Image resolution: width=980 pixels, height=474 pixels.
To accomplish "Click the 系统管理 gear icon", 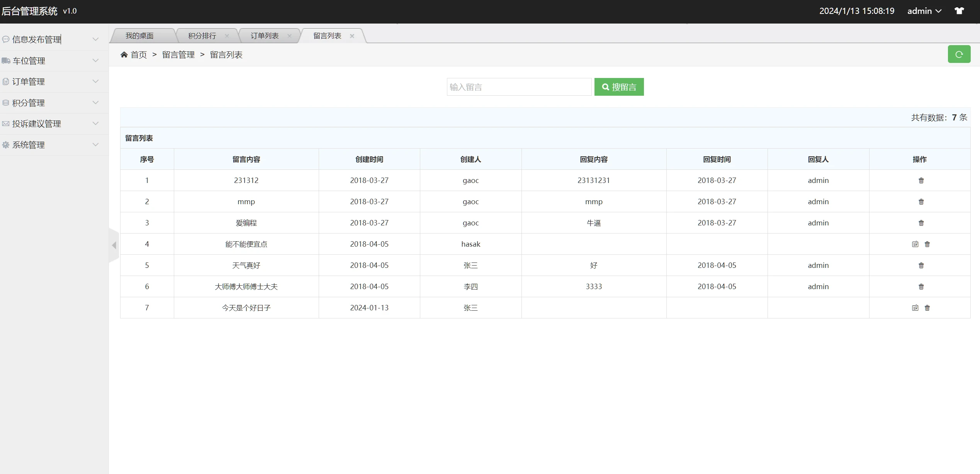I will point(6,145).
